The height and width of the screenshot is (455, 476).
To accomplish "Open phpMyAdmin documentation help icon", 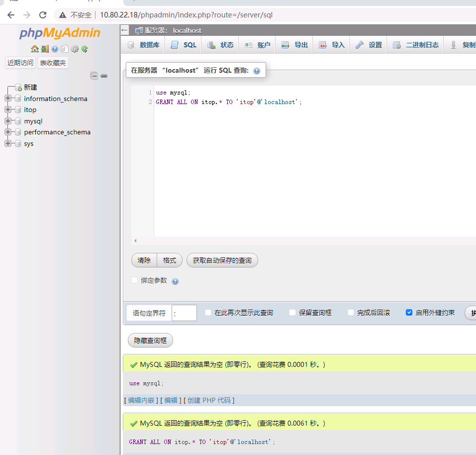I will point(55,49).
